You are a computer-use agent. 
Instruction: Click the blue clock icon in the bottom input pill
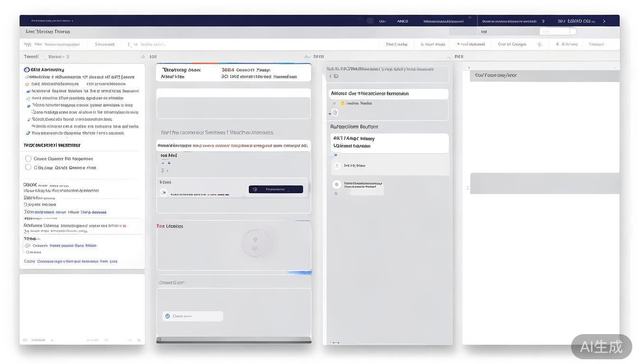(x=167, y=316)
